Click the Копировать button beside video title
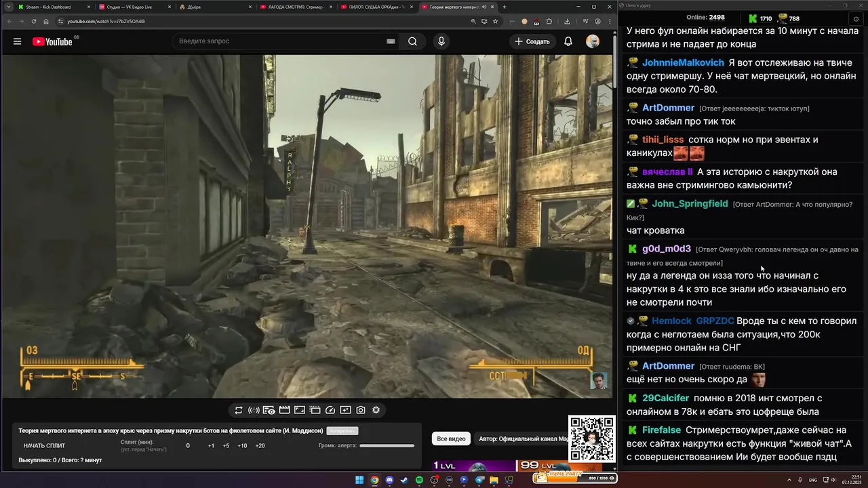This screenshot has width=868, height=488. tap(342, 430)
